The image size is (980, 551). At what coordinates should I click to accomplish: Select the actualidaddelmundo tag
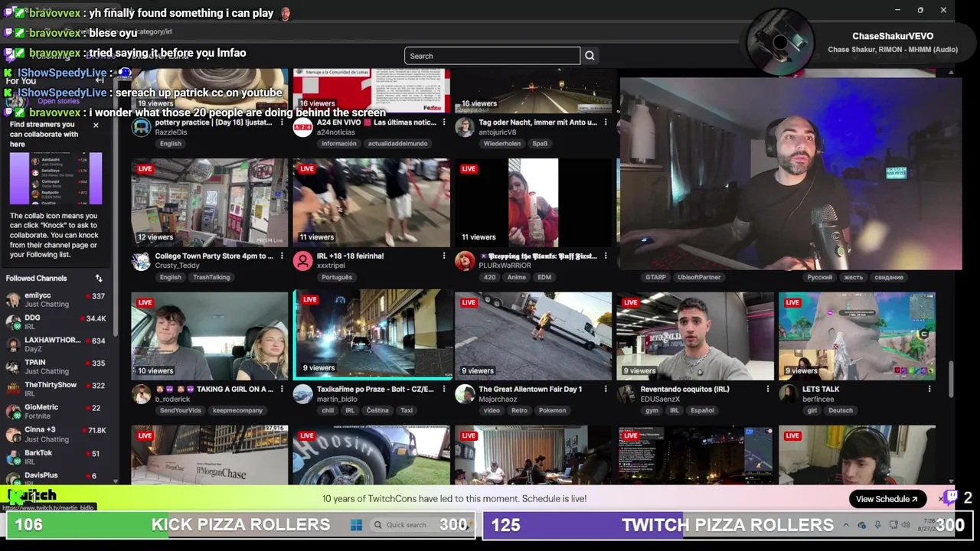396,144
